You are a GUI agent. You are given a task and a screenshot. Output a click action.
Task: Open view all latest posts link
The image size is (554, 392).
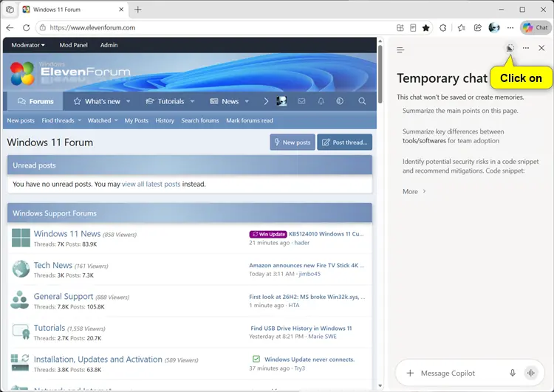coord(151,184)
